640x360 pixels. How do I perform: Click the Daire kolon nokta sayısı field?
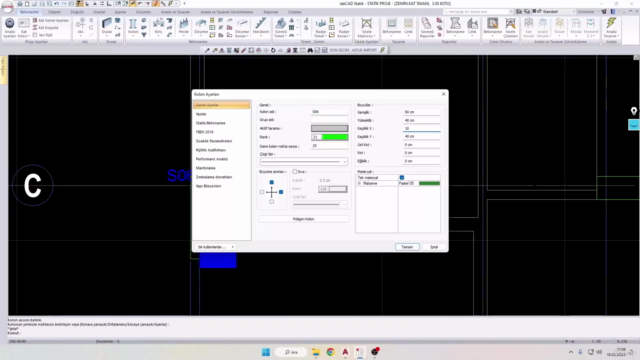(x=329, y=146)
